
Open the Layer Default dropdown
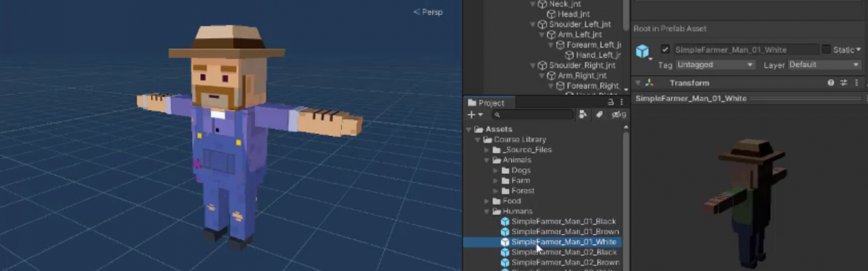(824, 65)
